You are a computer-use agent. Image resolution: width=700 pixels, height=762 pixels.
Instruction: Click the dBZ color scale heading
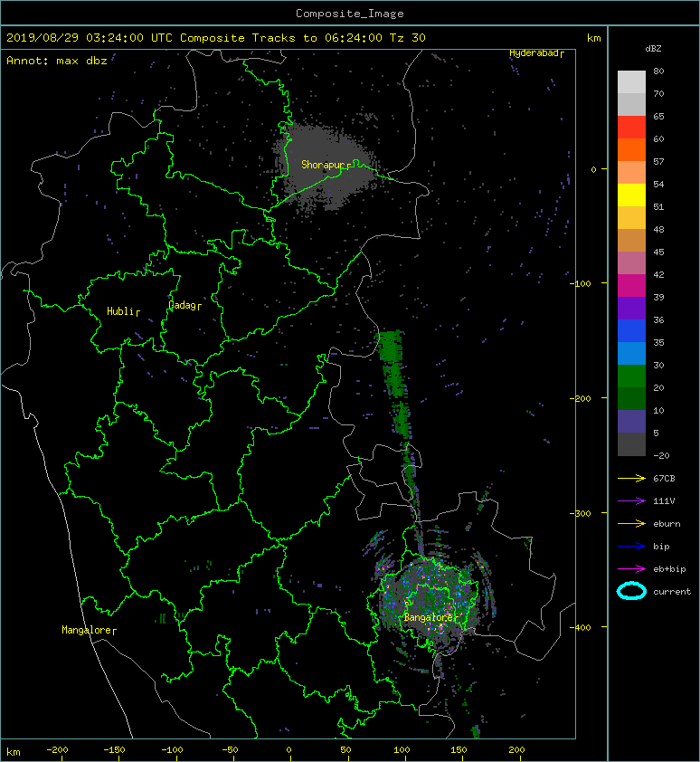(x=653, y=49)
